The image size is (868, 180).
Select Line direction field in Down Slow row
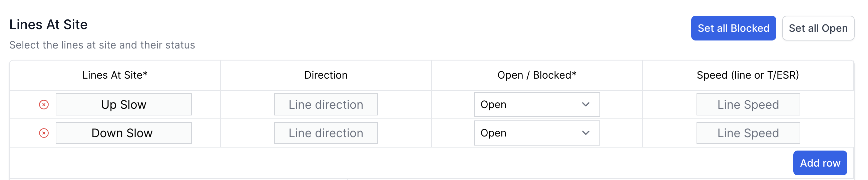click(326, 133)
